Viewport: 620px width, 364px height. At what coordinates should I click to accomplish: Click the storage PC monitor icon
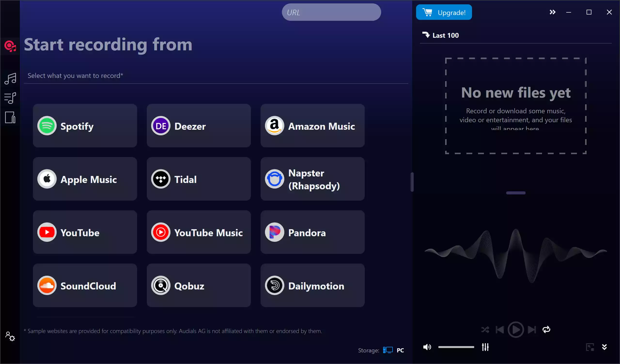[x=388, y=350]
